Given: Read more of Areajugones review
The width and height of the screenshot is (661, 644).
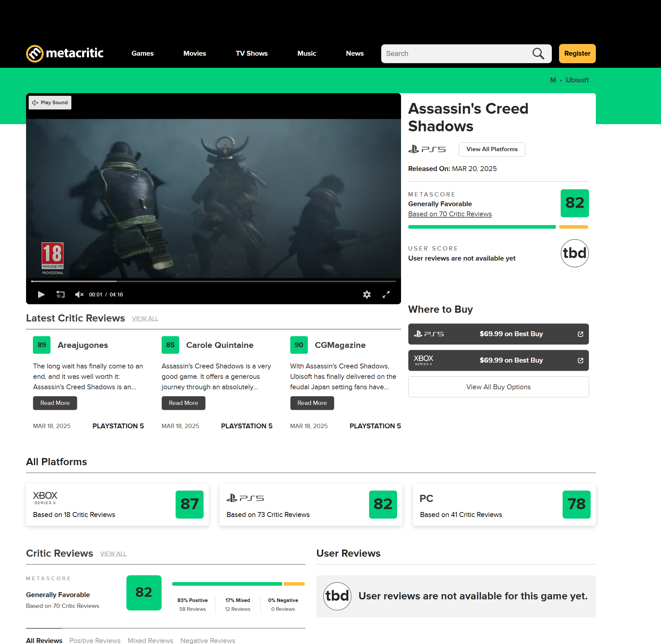Looking at the screenshot, I should click(x=55, y=403).
